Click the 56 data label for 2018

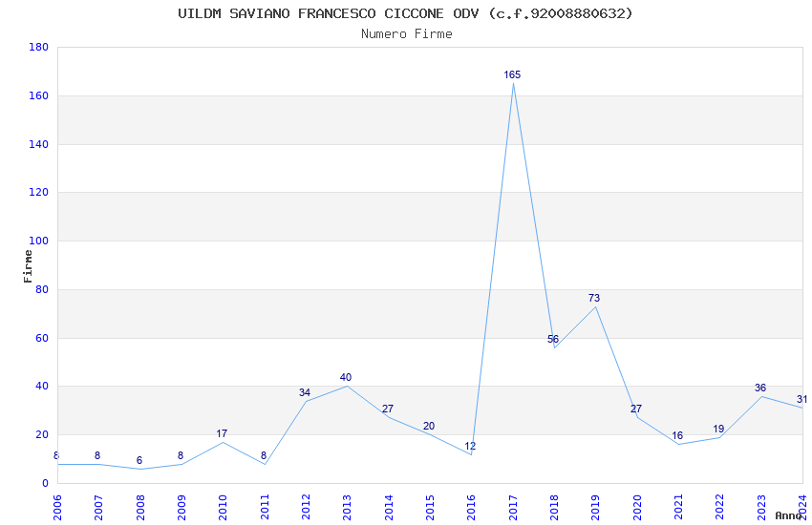click(x=553, y=339)
